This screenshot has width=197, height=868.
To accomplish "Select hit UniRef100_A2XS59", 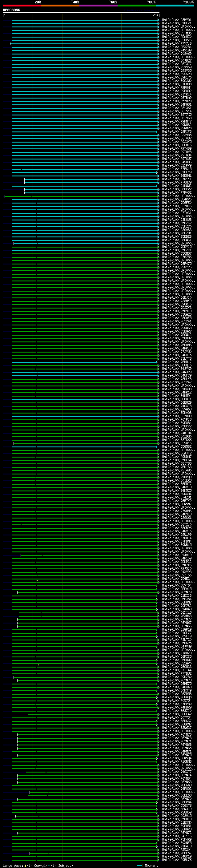I will 177,67.
